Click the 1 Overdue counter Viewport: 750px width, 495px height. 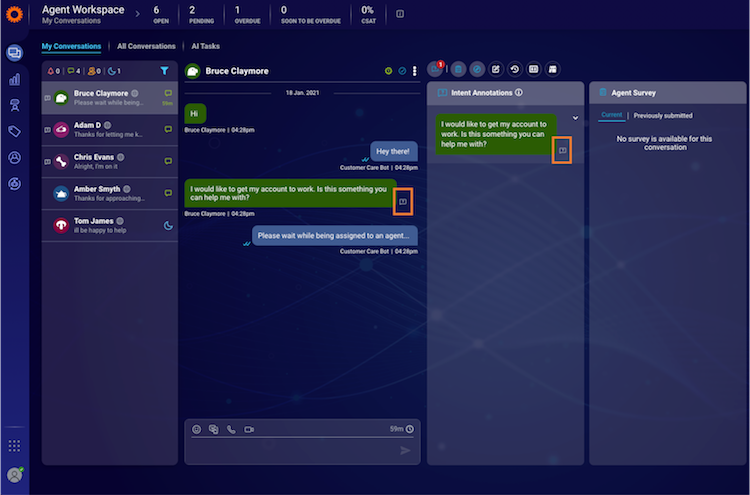click(x=247, y=14)
